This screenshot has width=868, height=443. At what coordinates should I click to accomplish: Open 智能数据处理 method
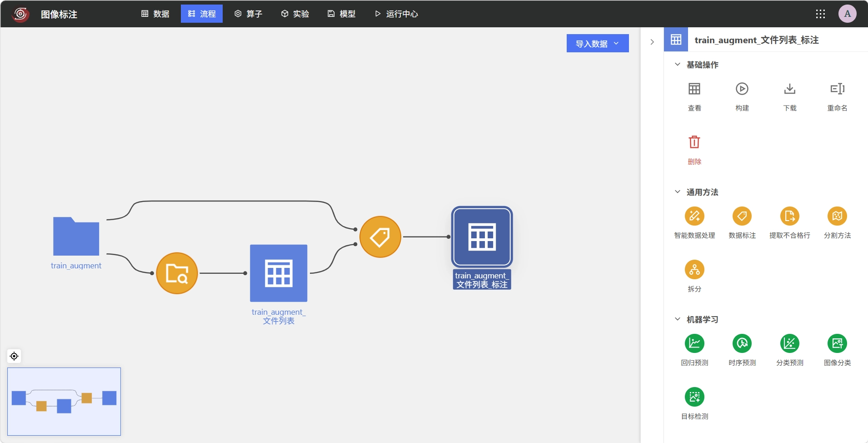click(x=694, y=216)
